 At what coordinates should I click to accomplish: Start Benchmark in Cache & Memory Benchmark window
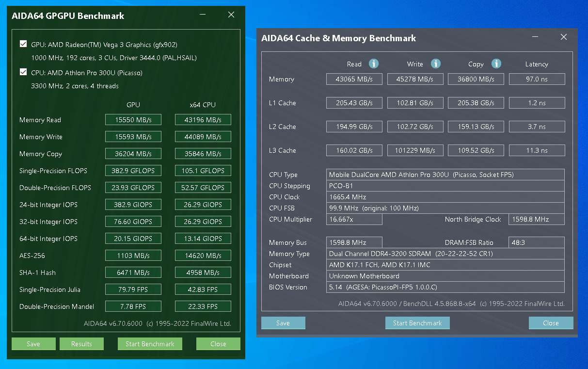(417, 323)
